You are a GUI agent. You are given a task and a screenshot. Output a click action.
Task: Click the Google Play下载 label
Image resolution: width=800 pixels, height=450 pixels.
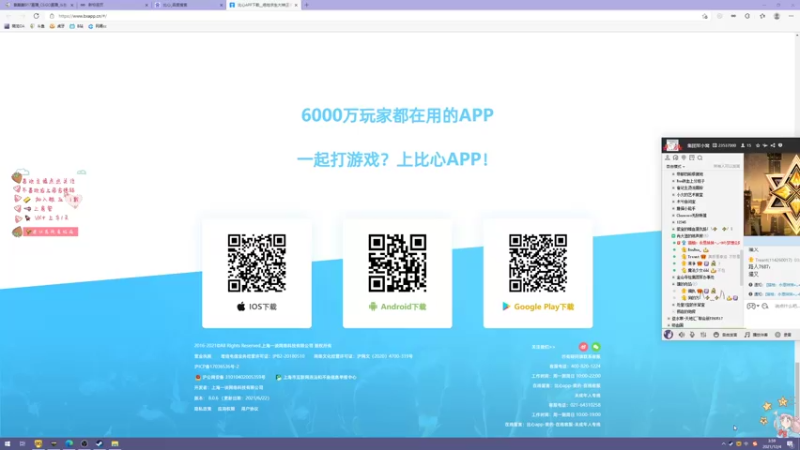coord(544,307)
